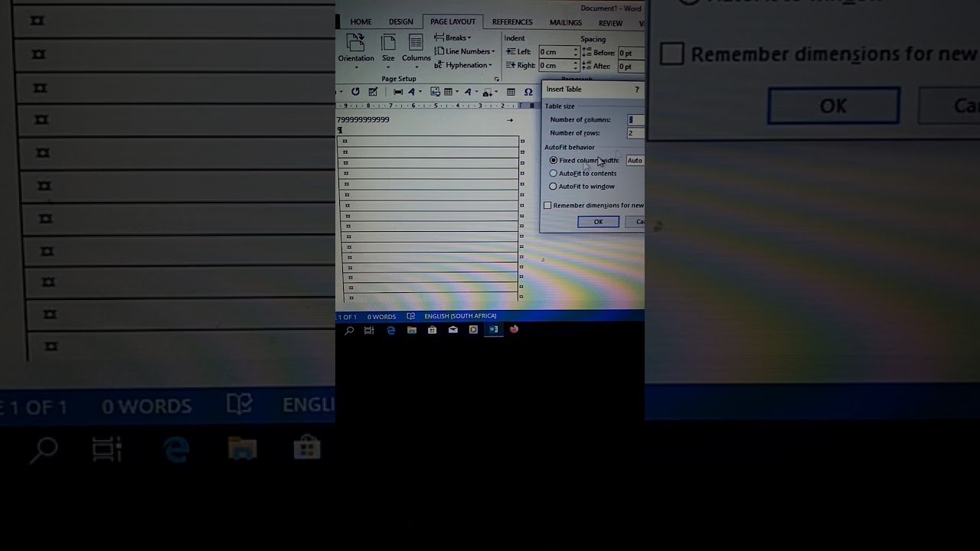
Task: Click the 'PAGE 1 OF 1' status bar entry
Action: (x=347, y=317)
